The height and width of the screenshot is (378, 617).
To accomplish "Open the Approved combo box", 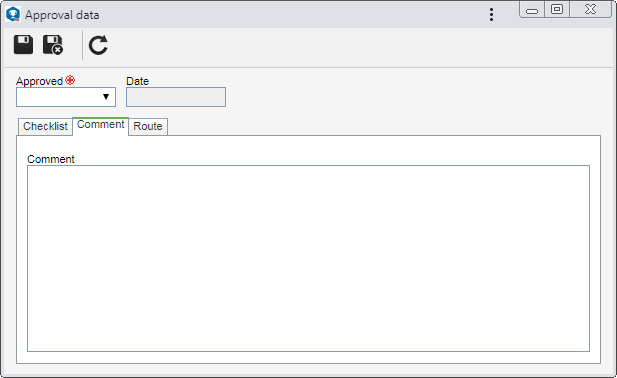I will click(x=66, y=97).
